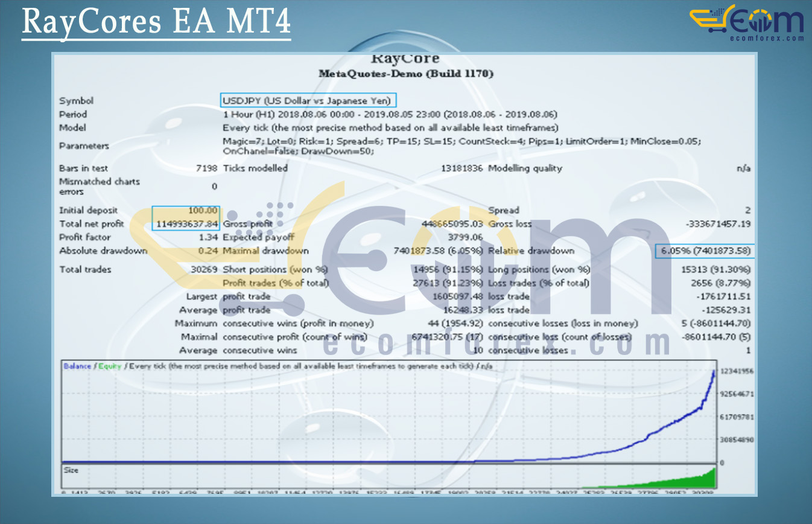Click the green Equity legend label
The width and height of the screenshot is (812, 524).
tap(110, 366)
